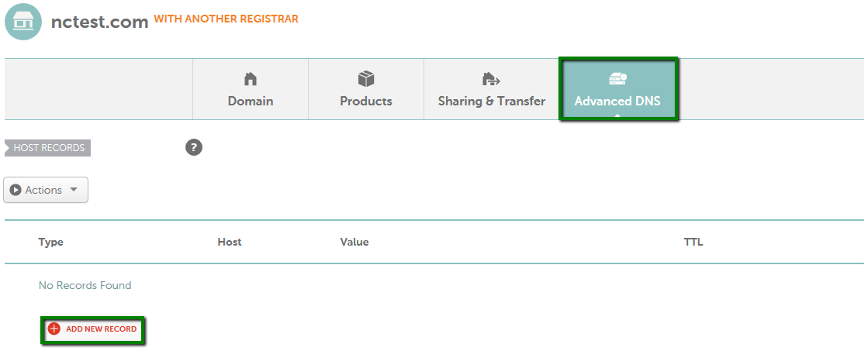The image size is (868, 351).
Task: Open the question mark help icon
Action: click(194, 147)
